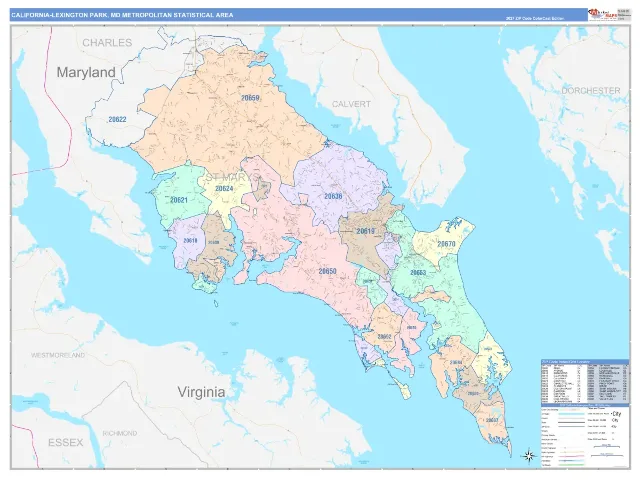Click ZIP code label 20650
This screenshot has width=640, height=480.
(327, 271)
